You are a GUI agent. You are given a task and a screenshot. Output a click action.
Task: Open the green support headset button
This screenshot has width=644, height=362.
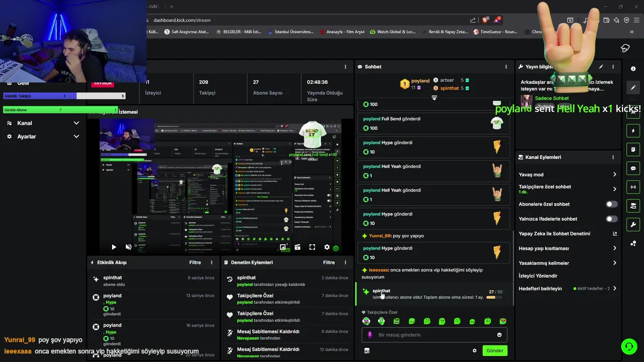(629, 346)
